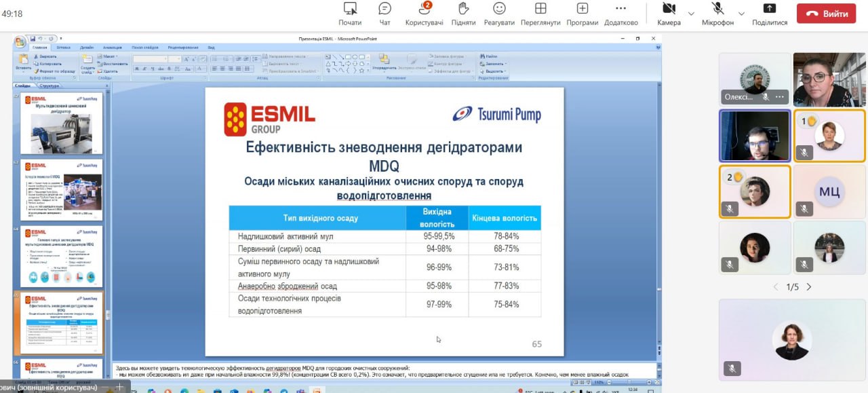Screen dimensions: 868x393
Task: Leave the meeting with Вийти button
Action: [x=827, y=14]
